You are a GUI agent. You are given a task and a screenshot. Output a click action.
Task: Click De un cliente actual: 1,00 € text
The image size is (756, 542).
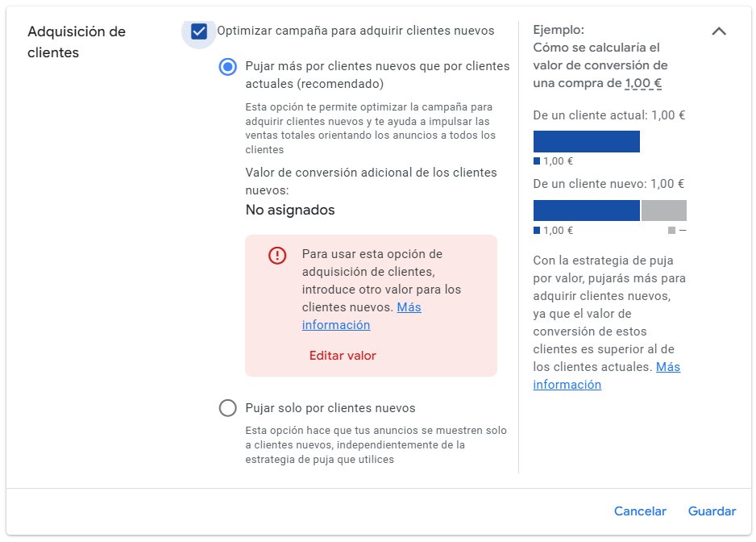[x=609, y=115]
